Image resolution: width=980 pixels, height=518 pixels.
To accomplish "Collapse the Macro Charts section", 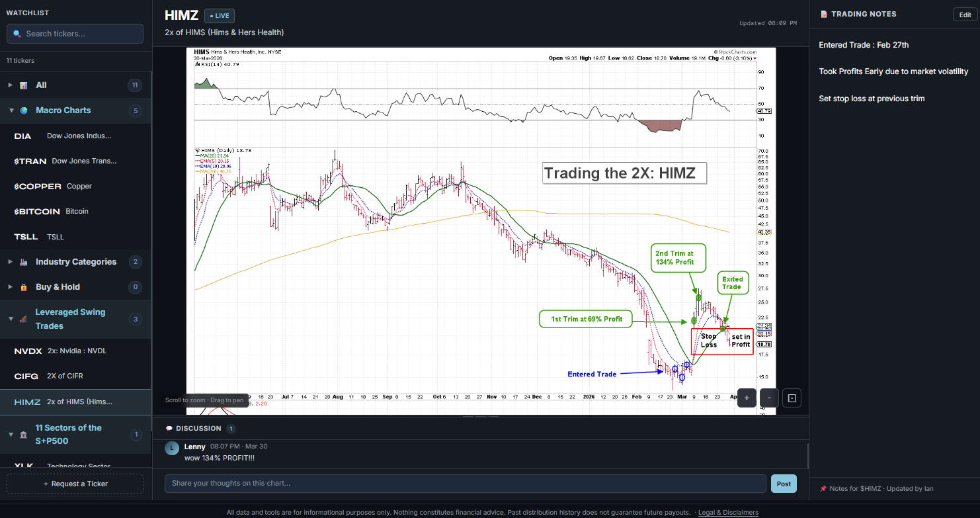I will coord(11,110).
